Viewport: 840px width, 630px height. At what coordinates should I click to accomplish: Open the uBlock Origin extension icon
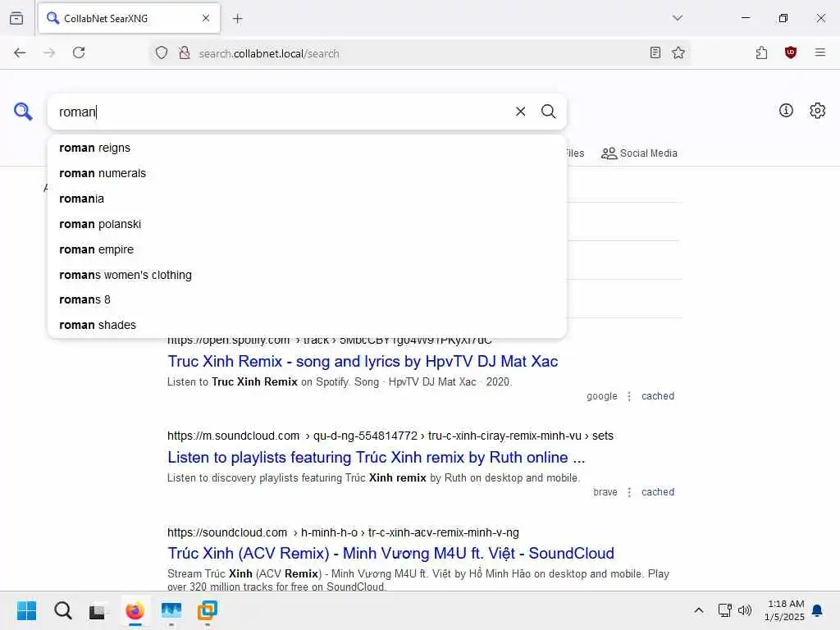[x=790, y=52]
